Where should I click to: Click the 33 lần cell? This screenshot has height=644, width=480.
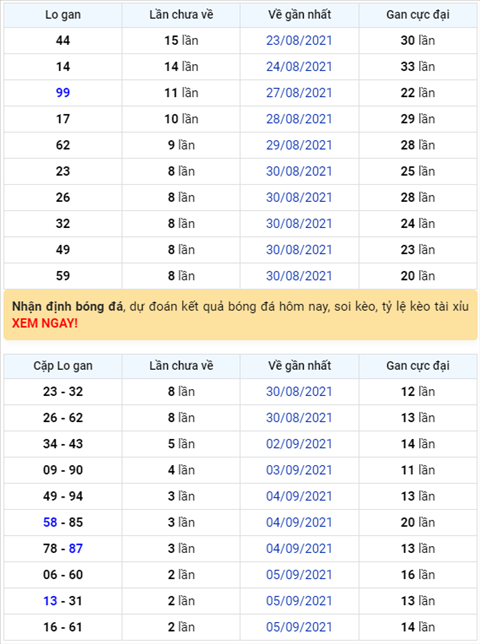pos(418,67)
